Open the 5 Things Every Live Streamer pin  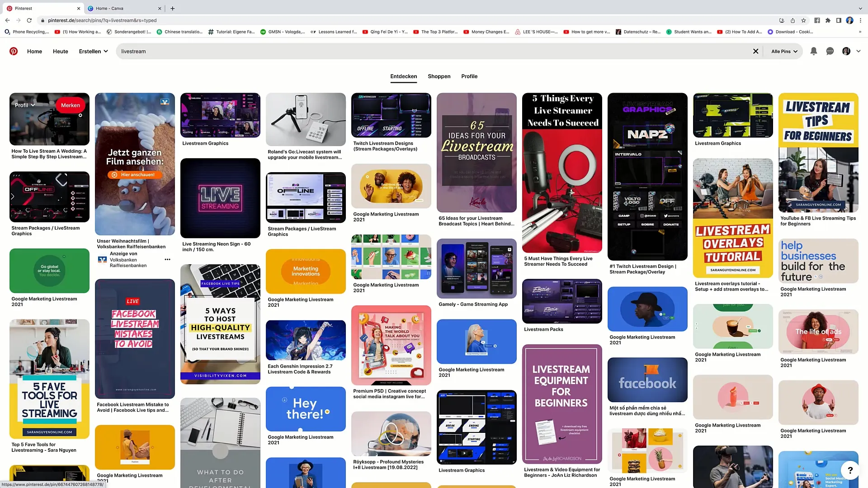[562, 173]
